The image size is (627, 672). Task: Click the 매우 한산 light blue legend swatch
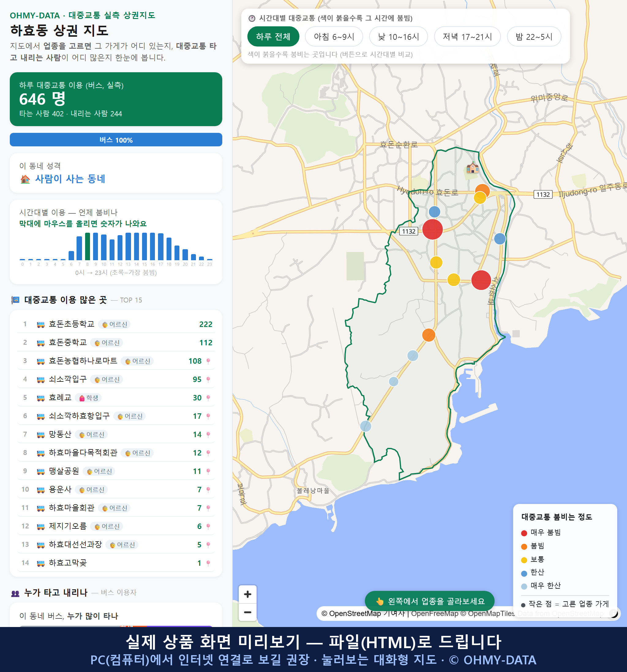tap(524, 587)
